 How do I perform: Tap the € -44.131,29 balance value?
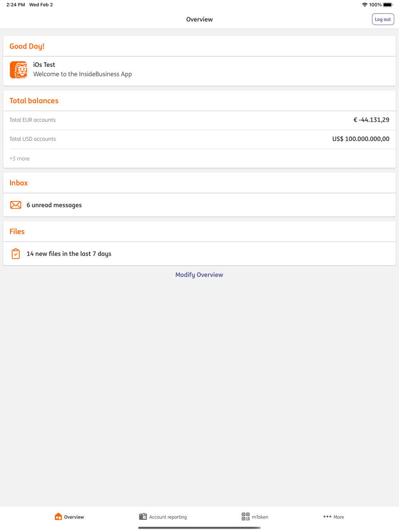coord(371,120)
